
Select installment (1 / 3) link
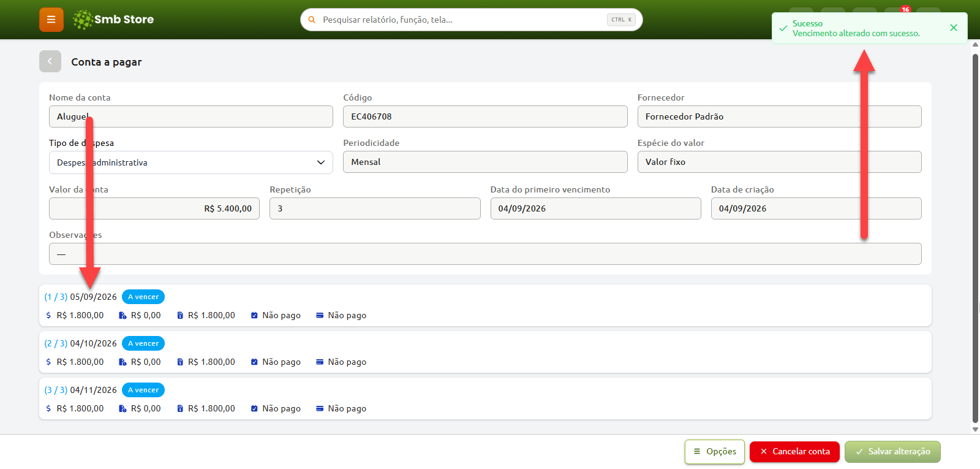coord(56,297)
